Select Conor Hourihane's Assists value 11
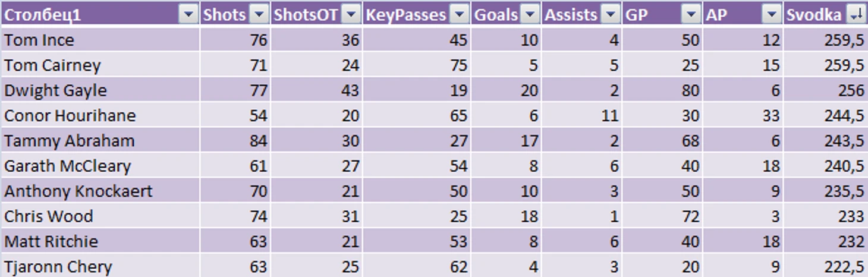Viewport: 868px width, 277px height. 581,115
